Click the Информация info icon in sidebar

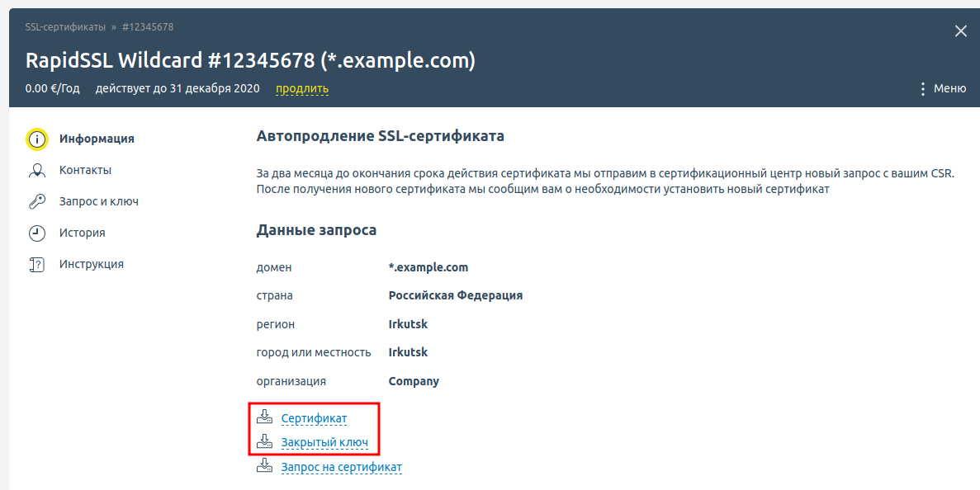click(x=36, y=139)
